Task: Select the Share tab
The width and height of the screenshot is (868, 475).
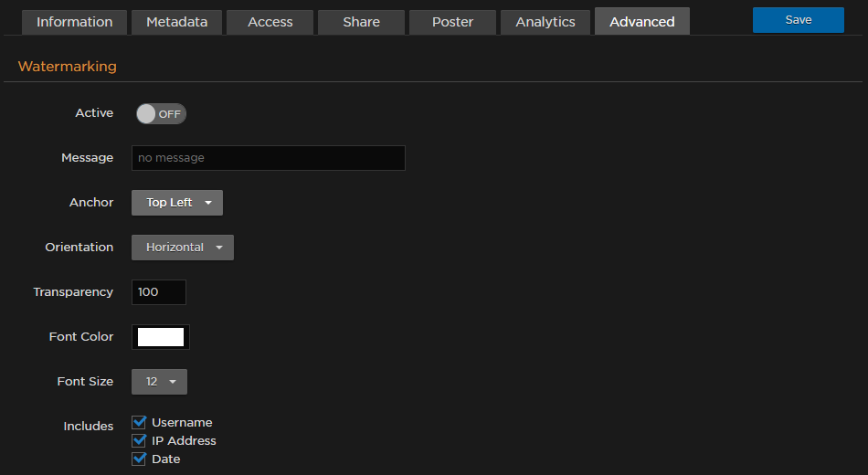Action: tap(361, 22)
